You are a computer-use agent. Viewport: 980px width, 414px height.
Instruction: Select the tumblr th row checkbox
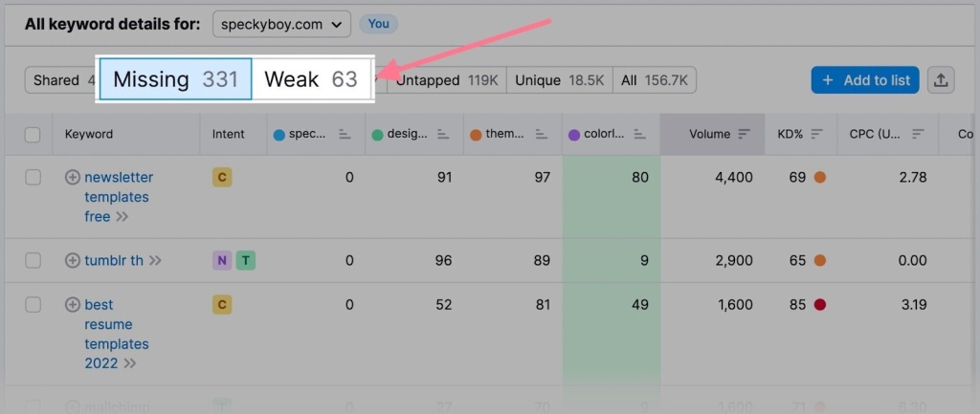pyautogui.click(x=33, y=260)
